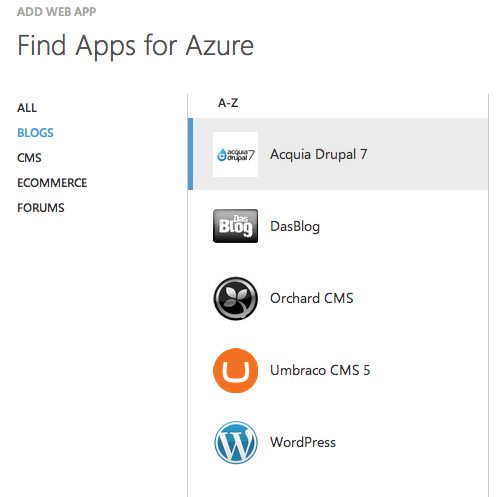
Task: Click the blue WordPress logo icon
Action: click(235, 442)
